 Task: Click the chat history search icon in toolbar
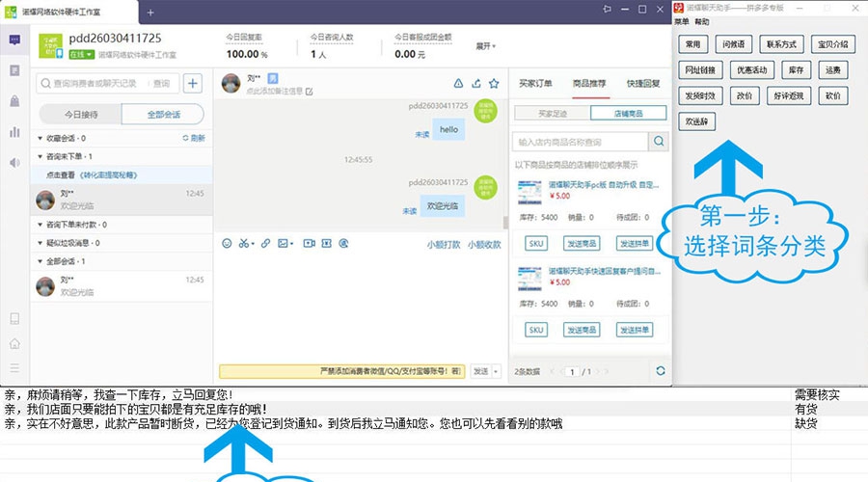tap(343, 243)
